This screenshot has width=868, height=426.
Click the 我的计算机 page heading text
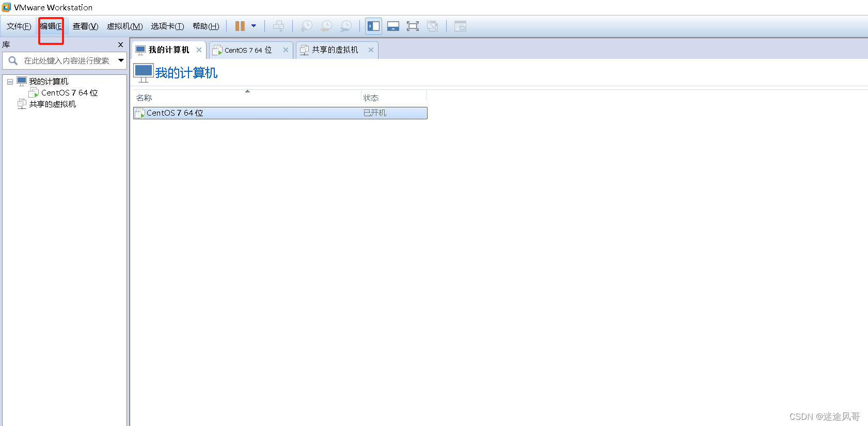186,73
